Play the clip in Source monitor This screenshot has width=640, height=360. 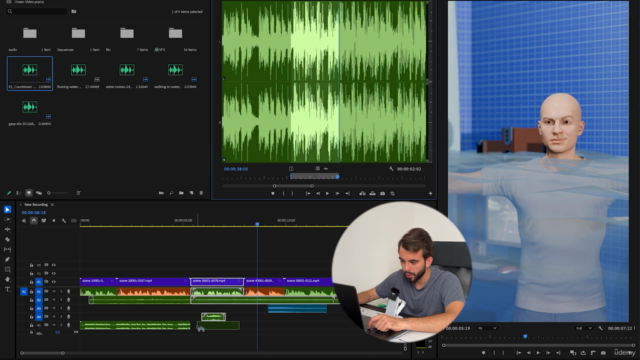pos(327,193)
